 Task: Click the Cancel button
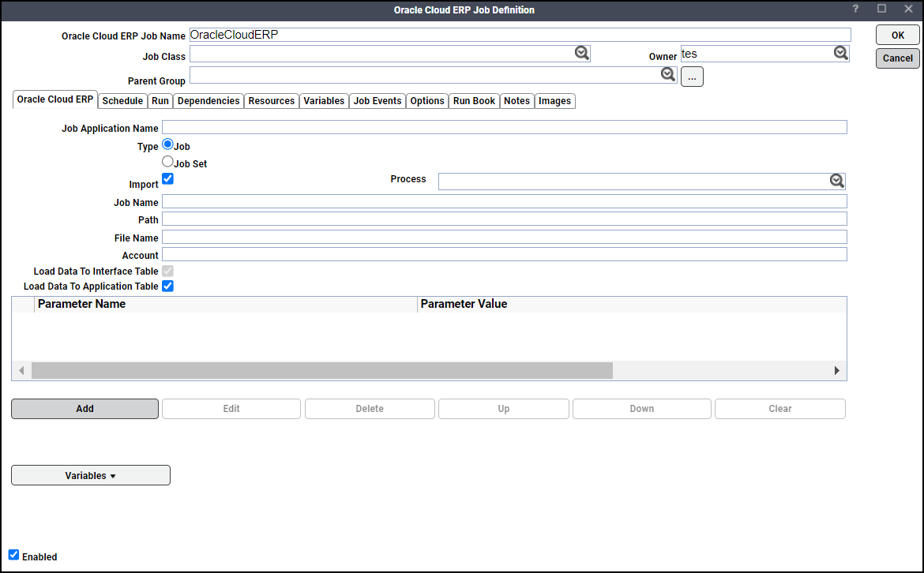click(x=897, y=58)
